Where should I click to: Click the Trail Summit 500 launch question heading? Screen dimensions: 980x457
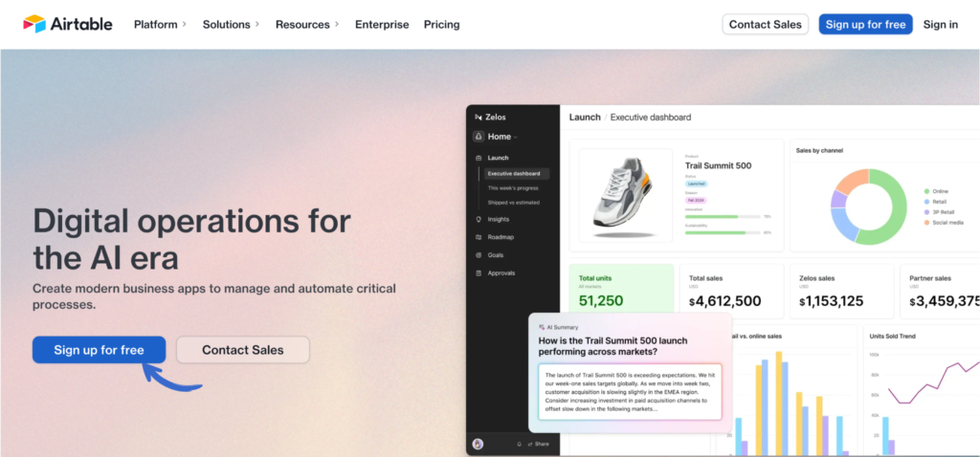612,346
